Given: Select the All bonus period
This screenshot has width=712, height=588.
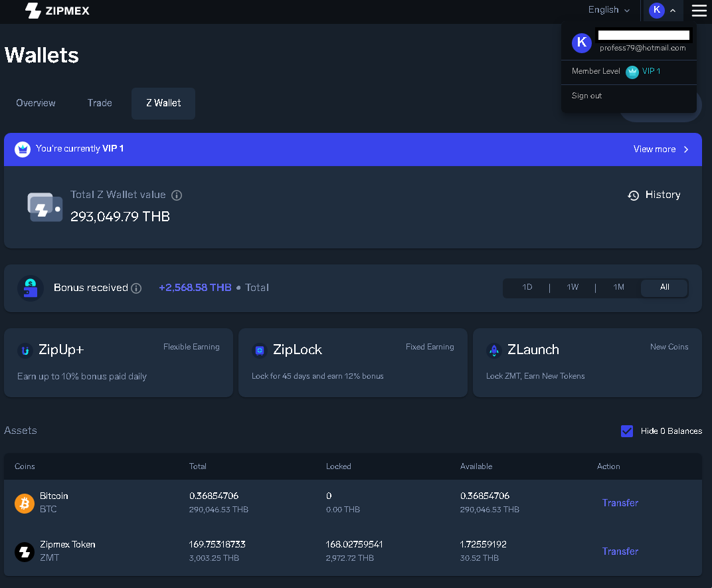Looking at the screenshot, I should (664, 287).
